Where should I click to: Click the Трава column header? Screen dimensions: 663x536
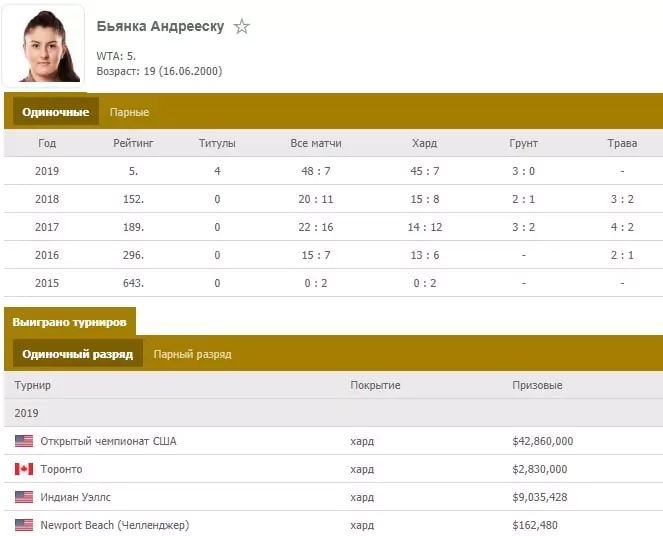click(x=622, y=143)
